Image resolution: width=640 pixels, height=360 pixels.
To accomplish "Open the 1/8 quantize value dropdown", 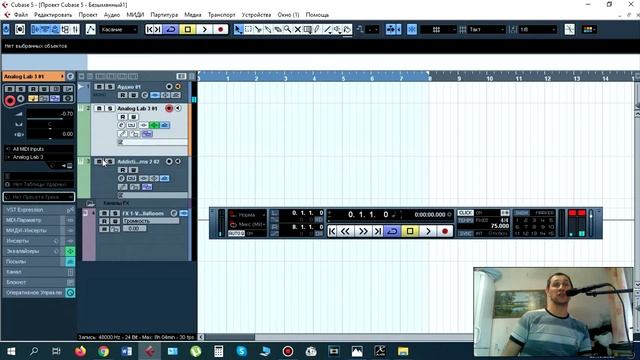I will 537,29.
